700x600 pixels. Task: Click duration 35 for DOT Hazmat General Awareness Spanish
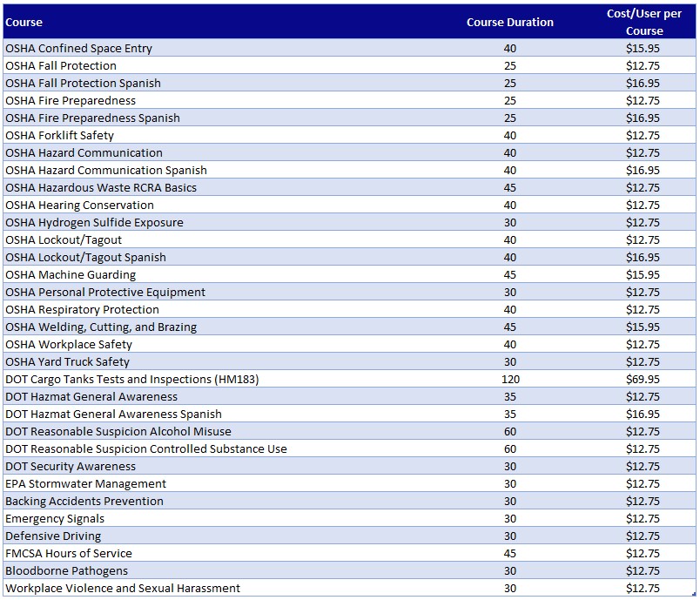pyautogui.click(x=510, y=414)
